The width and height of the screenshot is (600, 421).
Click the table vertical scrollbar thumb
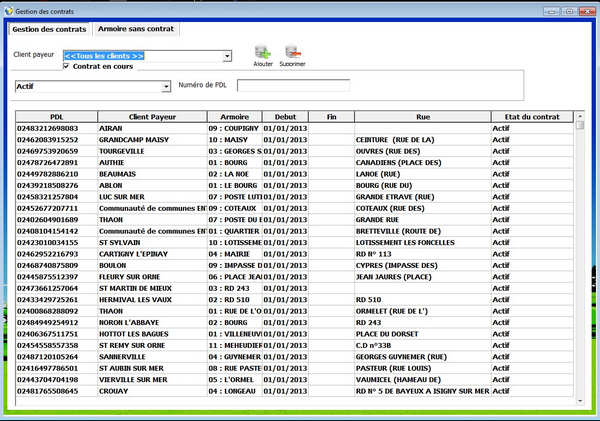(x=580, y=125)
